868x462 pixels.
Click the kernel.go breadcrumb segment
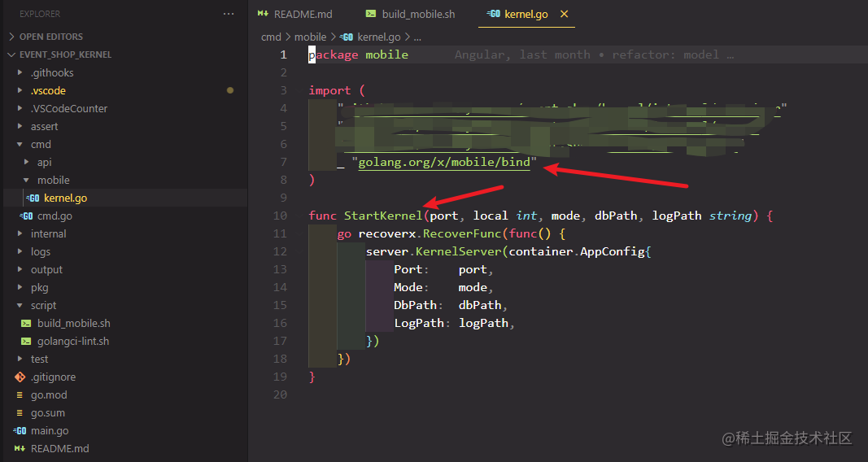(378, 37)
